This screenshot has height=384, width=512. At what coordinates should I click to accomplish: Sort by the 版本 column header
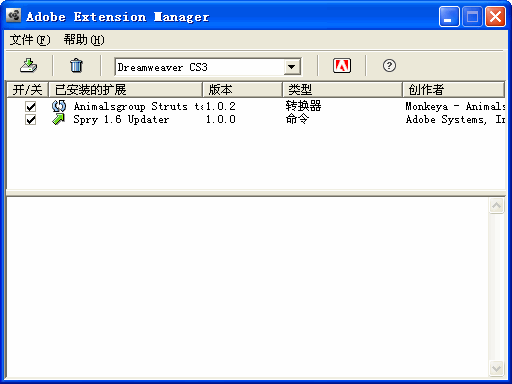pyautogui.click(x=242, y=90)
